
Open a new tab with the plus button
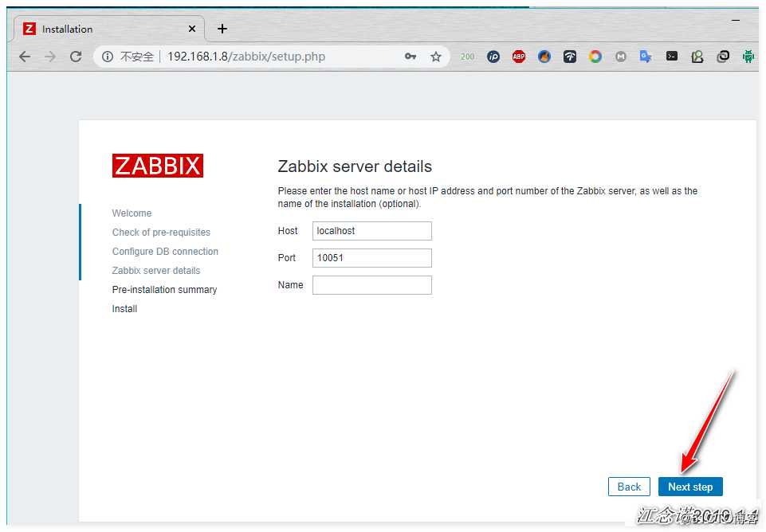coord(222,29)
